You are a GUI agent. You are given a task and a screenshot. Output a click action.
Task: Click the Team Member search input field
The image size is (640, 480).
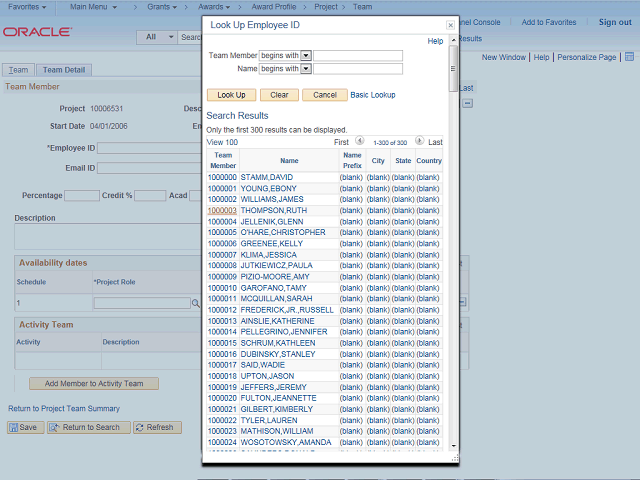(358, 56)
